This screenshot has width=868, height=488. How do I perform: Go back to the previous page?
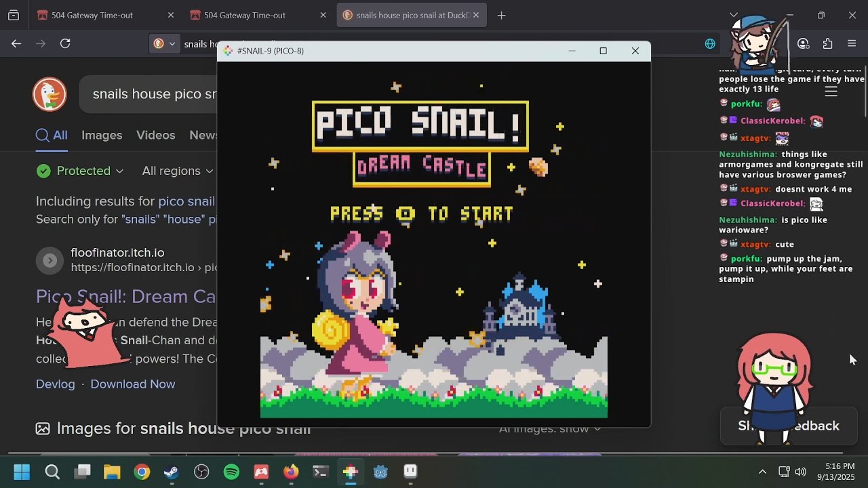pyautogui.click(x=16, y=43)
